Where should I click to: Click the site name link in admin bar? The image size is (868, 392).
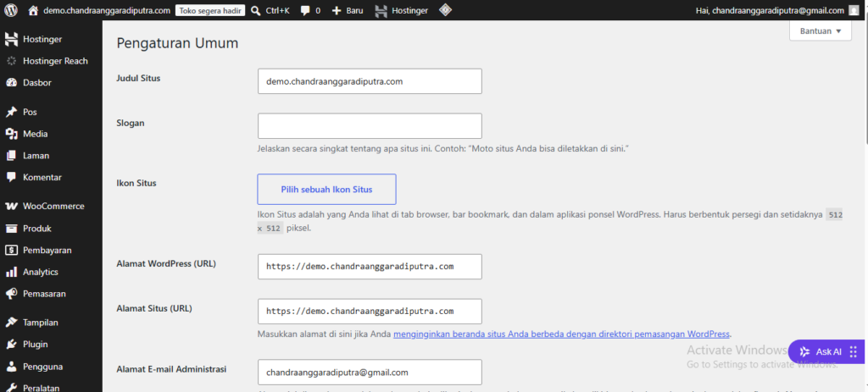pos(107,10)
